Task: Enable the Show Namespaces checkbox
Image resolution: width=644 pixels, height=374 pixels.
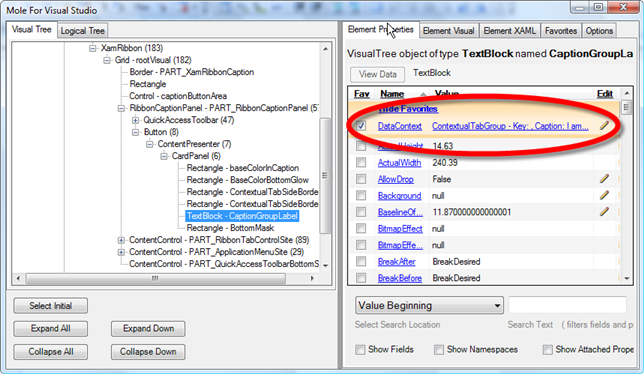Action: point(439,349)
